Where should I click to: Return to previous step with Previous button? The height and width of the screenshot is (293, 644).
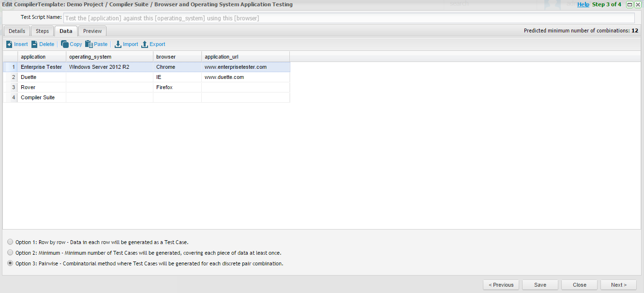coord(501,285)
